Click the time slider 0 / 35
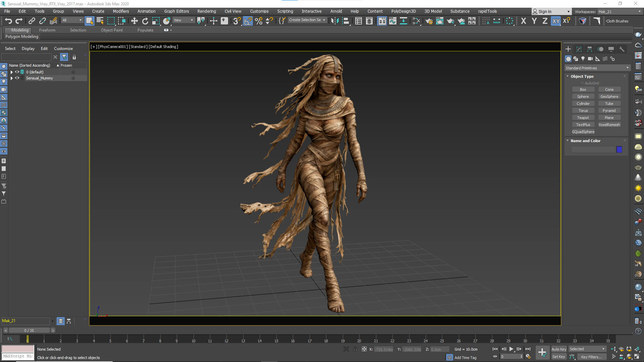The image size is (644, 362). pos(29,330)
